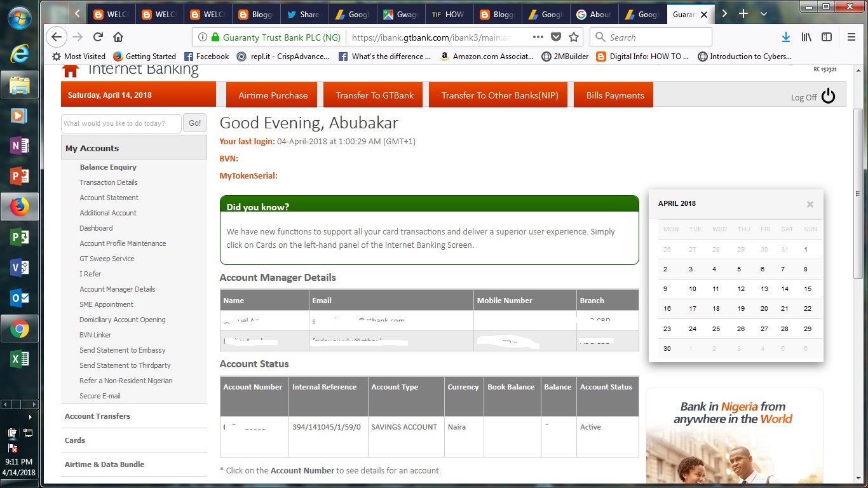Open a new tab with plus button
Screen dimensions: 868x488
(743, 14)
